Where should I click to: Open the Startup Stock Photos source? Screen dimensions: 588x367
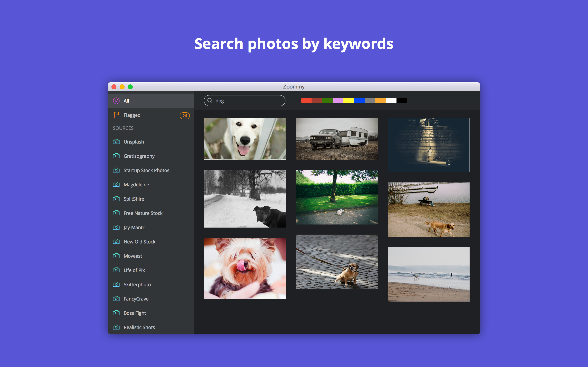[x=146, y=170]
